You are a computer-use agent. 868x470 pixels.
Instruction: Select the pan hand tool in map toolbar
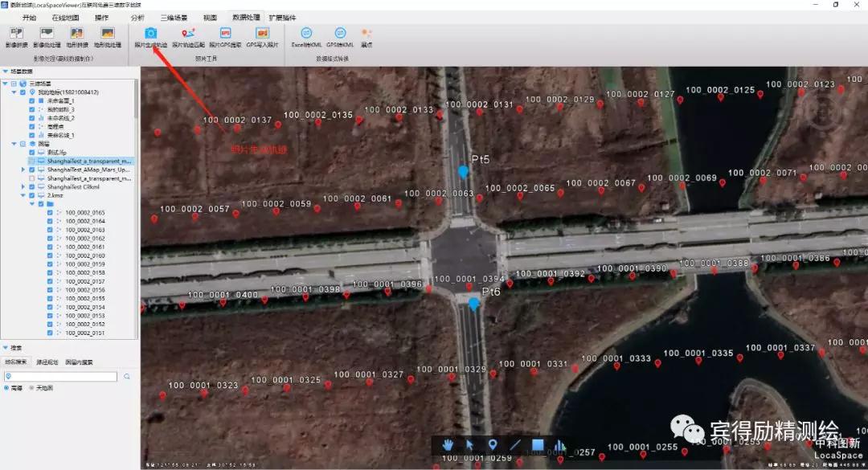[x=447, y=445]
